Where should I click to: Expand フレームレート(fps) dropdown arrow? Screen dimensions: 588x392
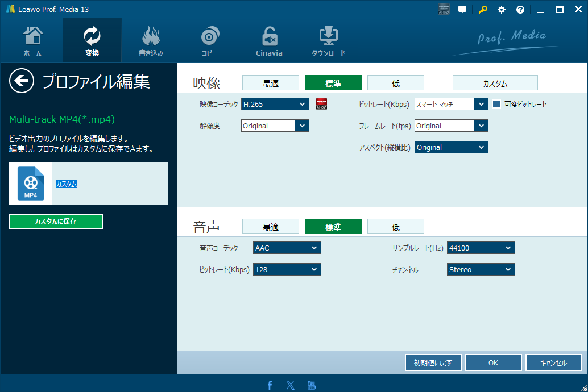pos(482,126)
